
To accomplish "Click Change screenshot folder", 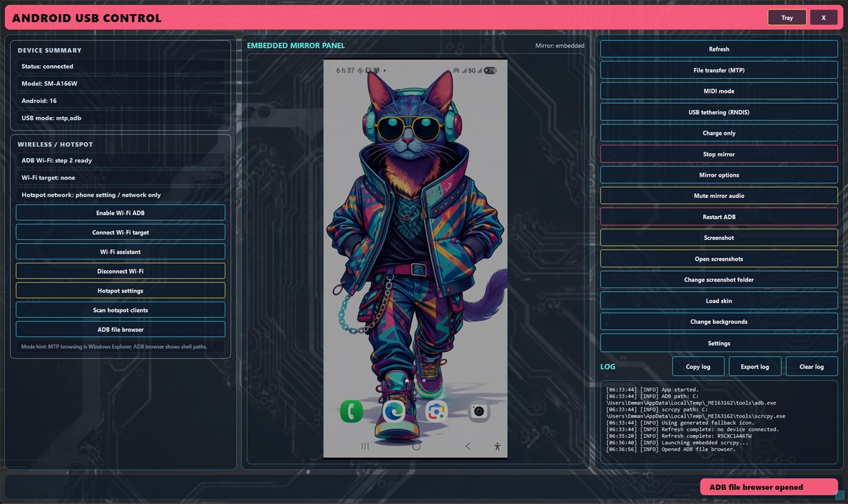I will 719,280.
